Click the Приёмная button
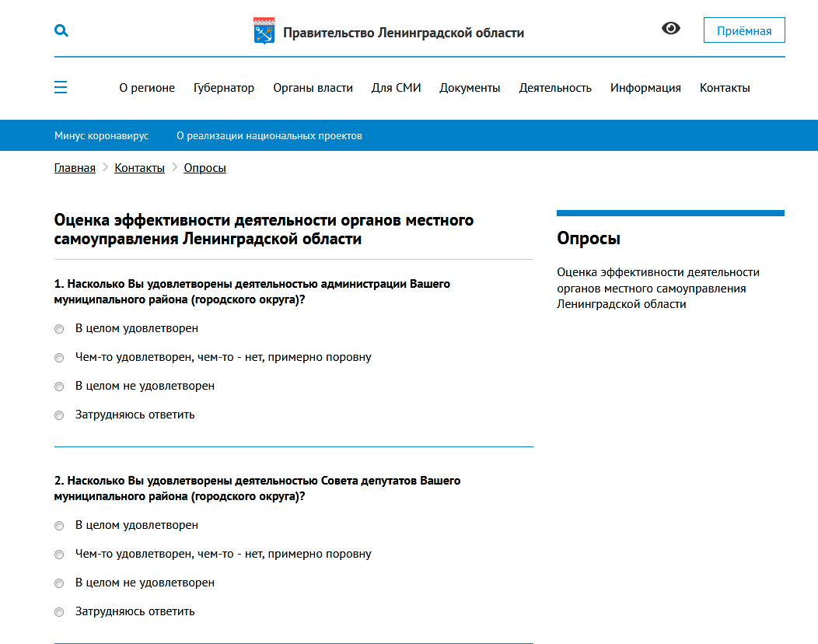This screenshot has height=644, width=818. (x=743, y=30)
